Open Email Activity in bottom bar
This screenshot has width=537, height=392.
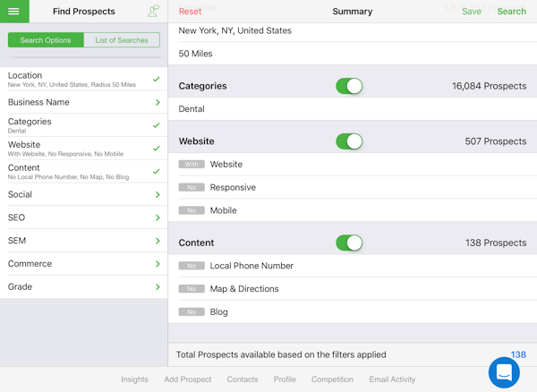(x=392, y=379)
